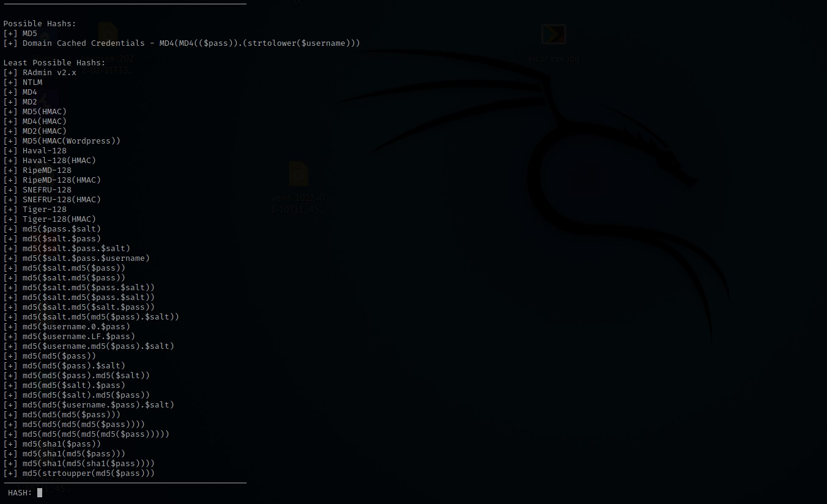Click the md5(strtoupper(md5($pass))) line
The height and width of the screenshot is (504, 827).
click(x=89, y=473)
